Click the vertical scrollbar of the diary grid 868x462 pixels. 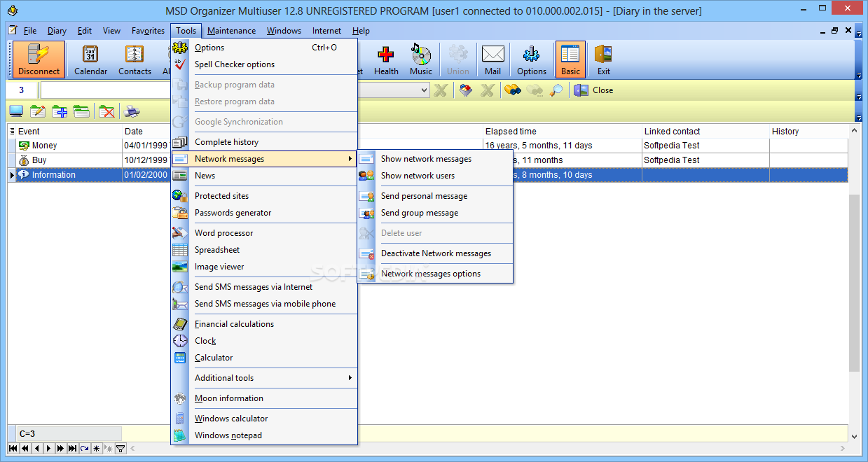(x=855, y=283)
